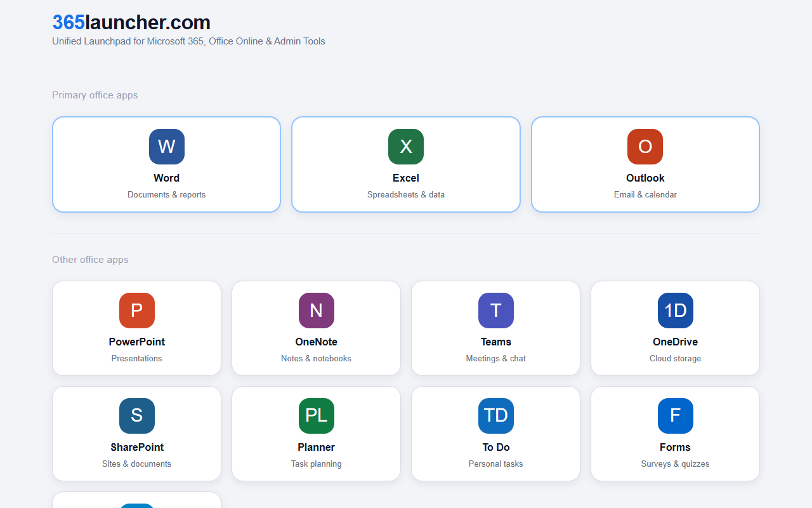Click the 'Spreadsheets & data' text
This screenshot has height=508, width=812.
[406, 194]
